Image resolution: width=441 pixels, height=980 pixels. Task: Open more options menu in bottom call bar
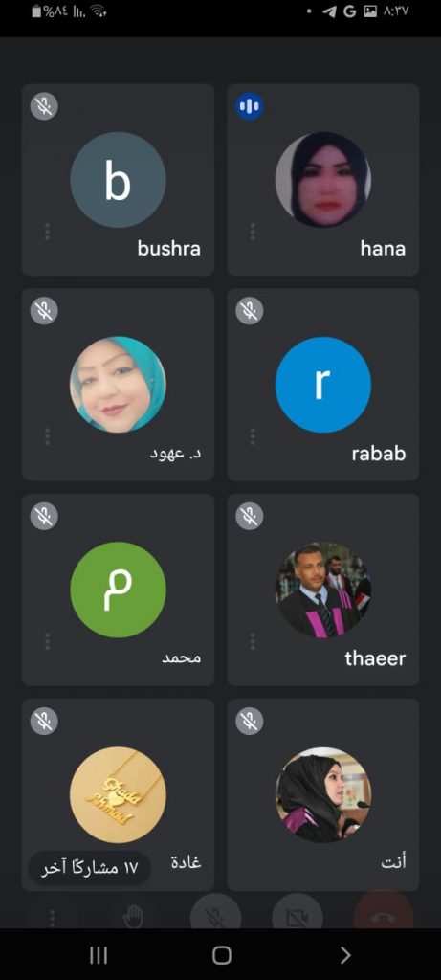pos(52,918)
